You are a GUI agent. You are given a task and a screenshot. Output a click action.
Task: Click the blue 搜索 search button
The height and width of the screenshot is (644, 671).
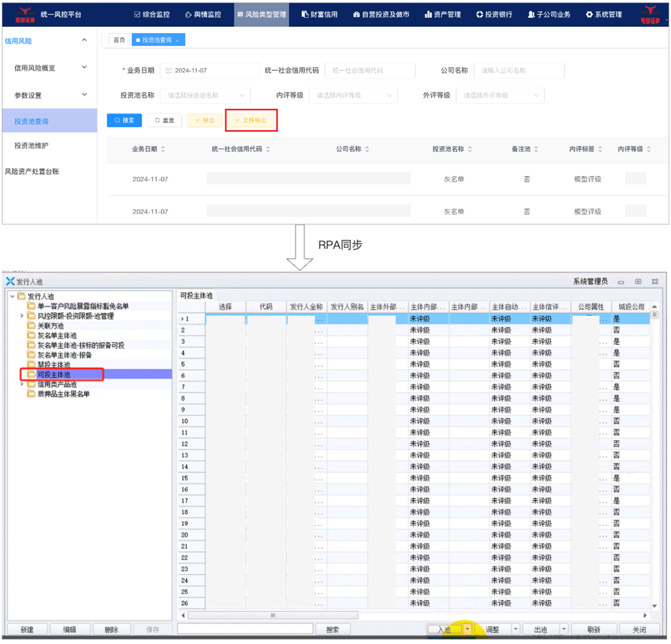[x=125, y=120]
